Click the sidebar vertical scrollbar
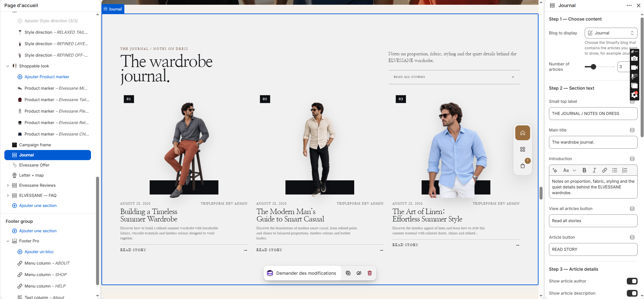 click(x=97, y=231)
